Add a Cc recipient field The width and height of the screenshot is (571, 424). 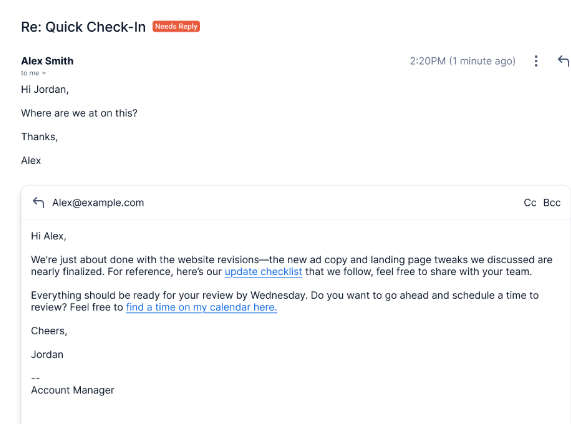[x=530, y=203]
